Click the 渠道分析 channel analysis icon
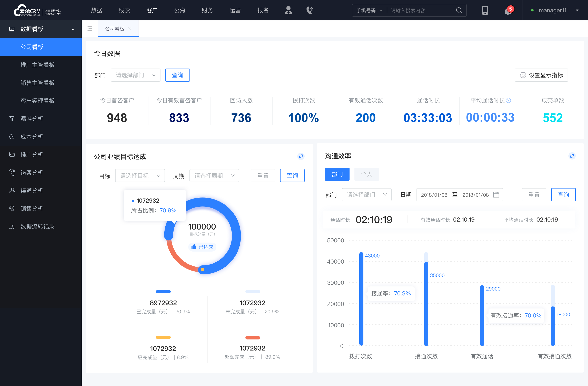 pos(12,190)
